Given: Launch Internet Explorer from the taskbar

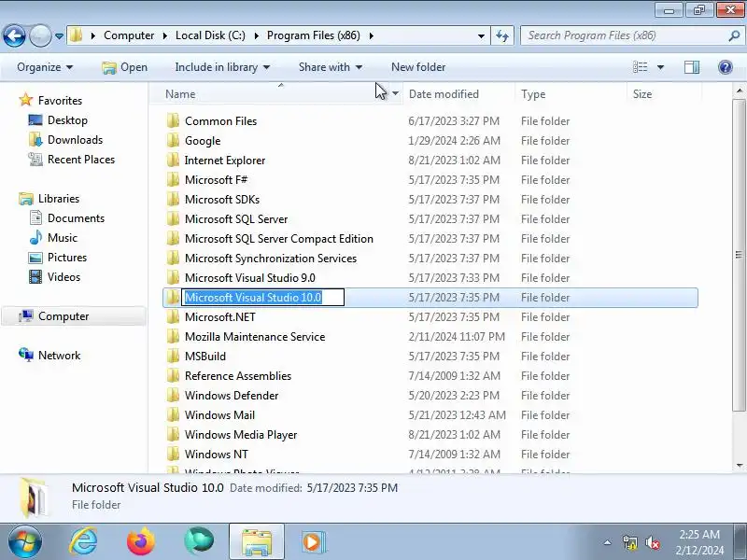Looking at the screenshot, I should (83, 541).
